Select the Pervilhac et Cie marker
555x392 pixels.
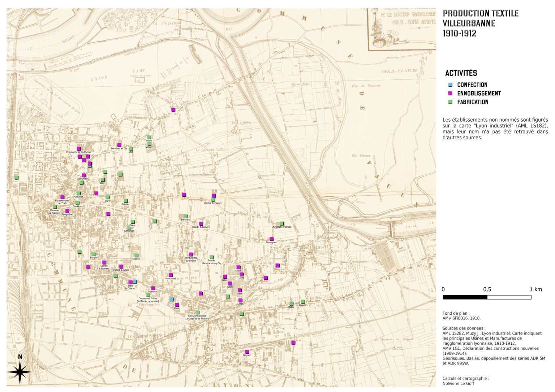coord(119,145)
